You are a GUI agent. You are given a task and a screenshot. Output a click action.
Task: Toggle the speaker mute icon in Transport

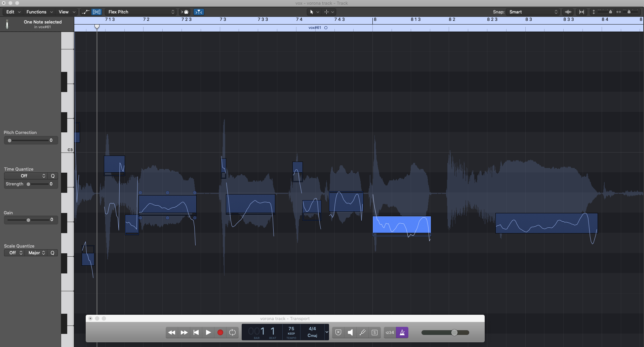pyautogui.click(x=351, y=333)
